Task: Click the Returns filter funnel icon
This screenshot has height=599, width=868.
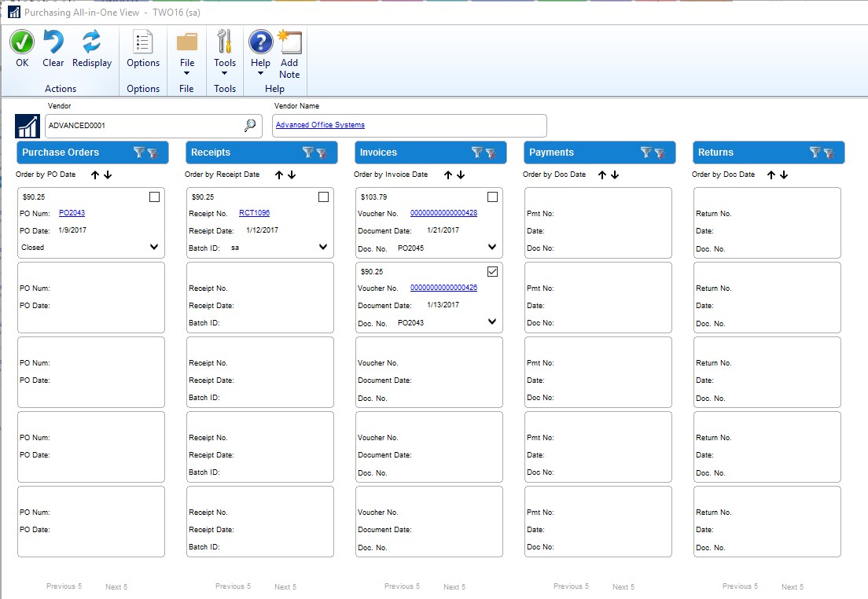Action: coord(815,153)
